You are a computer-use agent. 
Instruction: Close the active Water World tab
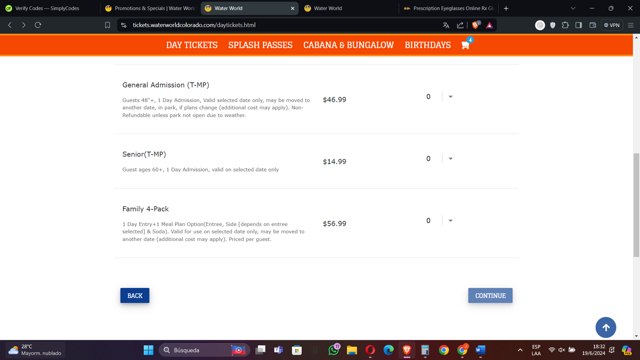[x=292, y=8]
